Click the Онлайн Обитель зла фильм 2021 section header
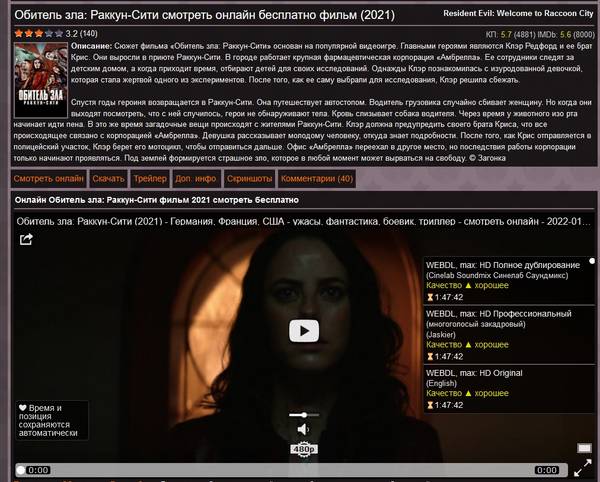The image size is (600, 482). point(157,200)
